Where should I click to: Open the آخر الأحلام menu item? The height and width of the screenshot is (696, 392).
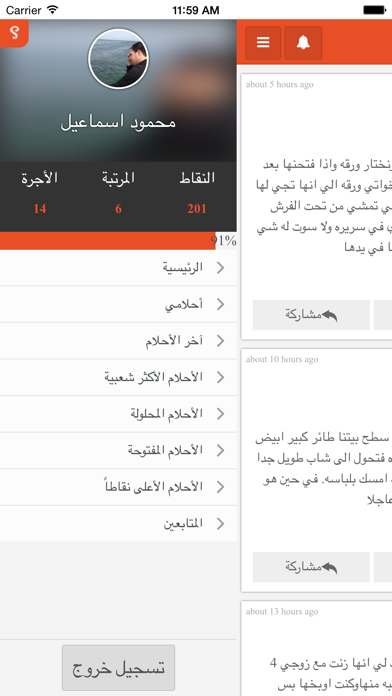click(118, 341)
